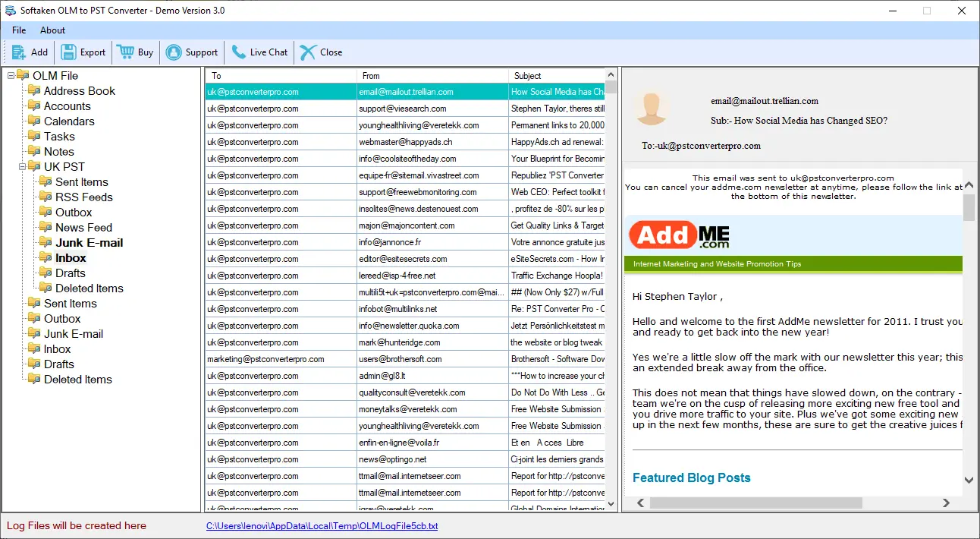Select the email from info@coolsiteoftheday.com

405,159
